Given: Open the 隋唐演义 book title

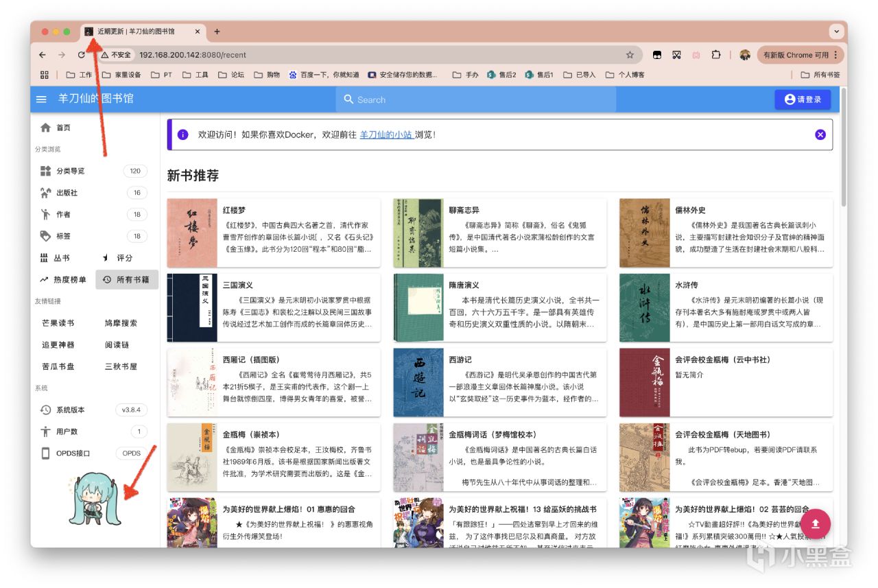Looking at the screenshot, I should pyautogui.click(x=464, y=285).
